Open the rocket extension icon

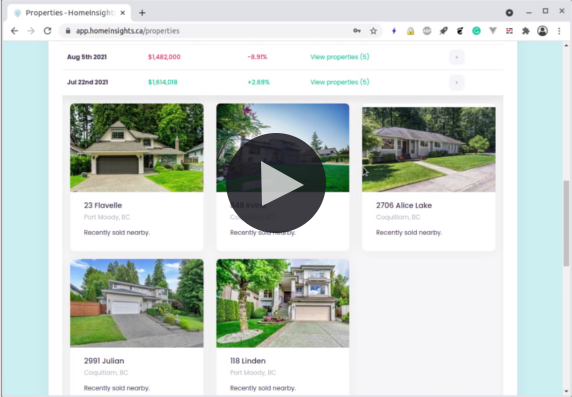(x=444, y=31)
